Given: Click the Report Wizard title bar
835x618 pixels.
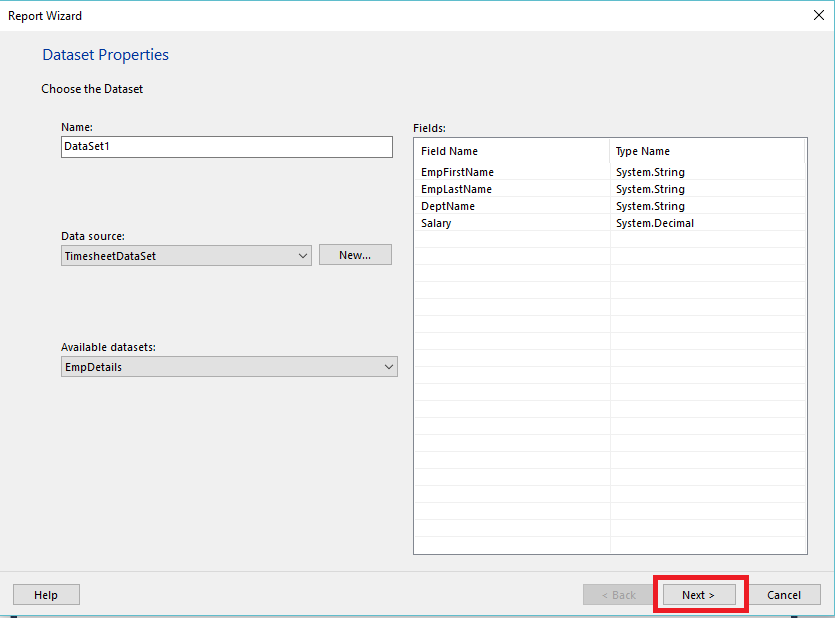Looking at the screenshot, I should pos(400,15).
